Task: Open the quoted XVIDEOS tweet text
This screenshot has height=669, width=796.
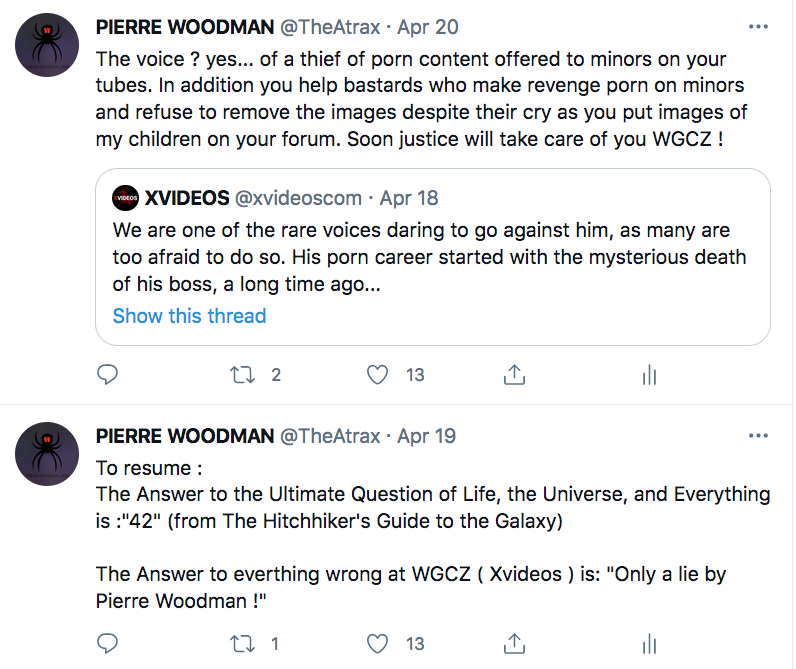Action: pyautogui.click(x=430, y=257)
